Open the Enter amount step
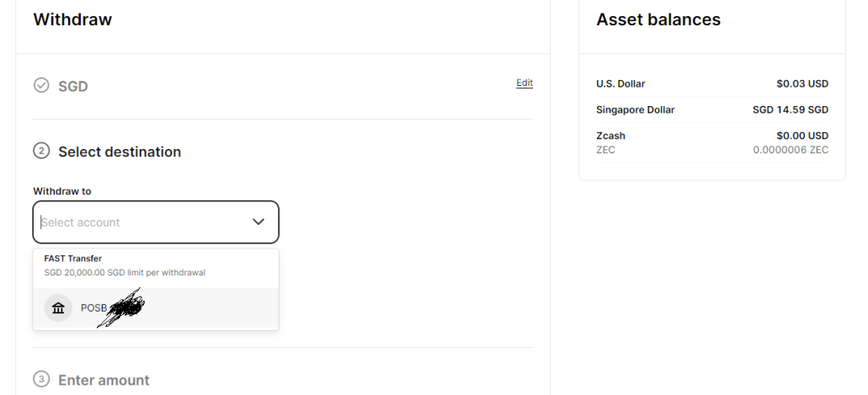 click(x=104, y=380)
